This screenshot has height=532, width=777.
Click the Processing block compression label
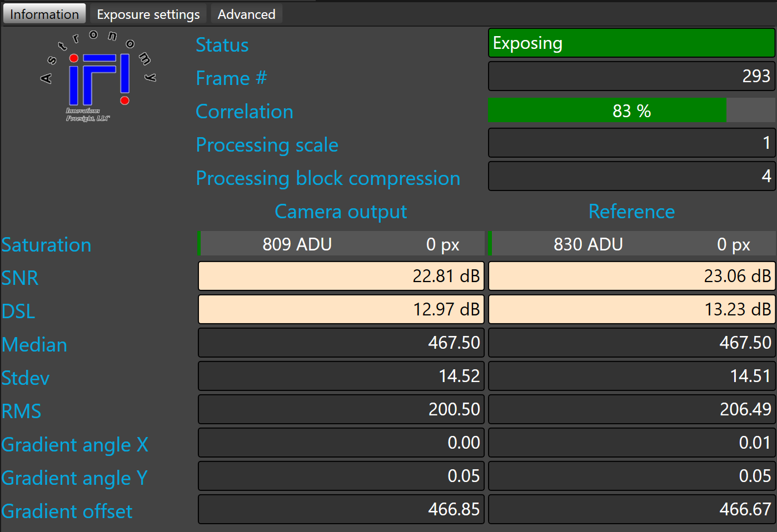tap(328, 178)
